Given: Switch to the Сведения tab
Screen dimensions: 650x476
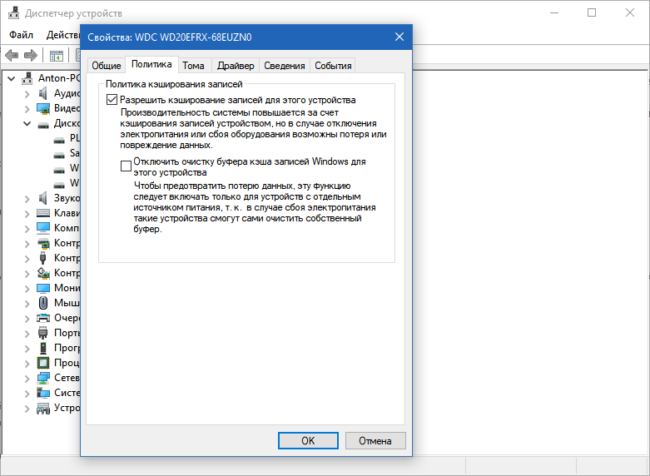Looking at the screenshot, I should (284, 66).
